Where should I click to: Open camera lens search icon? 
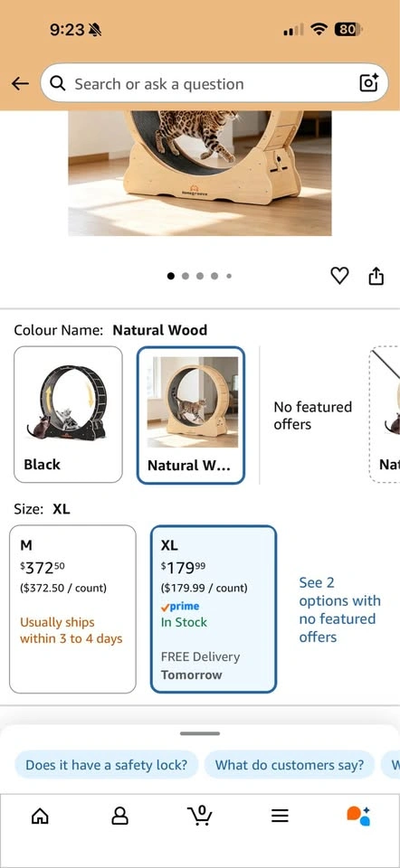[369, 83]
